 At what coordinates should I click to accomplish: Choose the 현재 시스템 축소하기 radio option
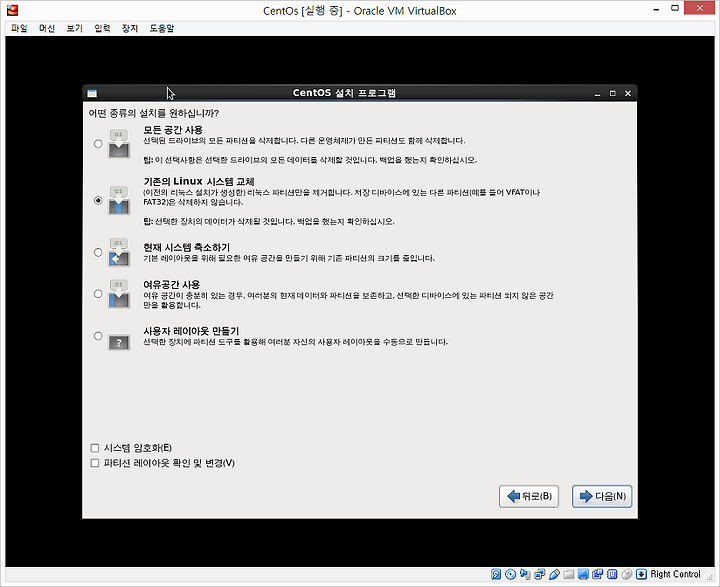(x=98, y=252)
